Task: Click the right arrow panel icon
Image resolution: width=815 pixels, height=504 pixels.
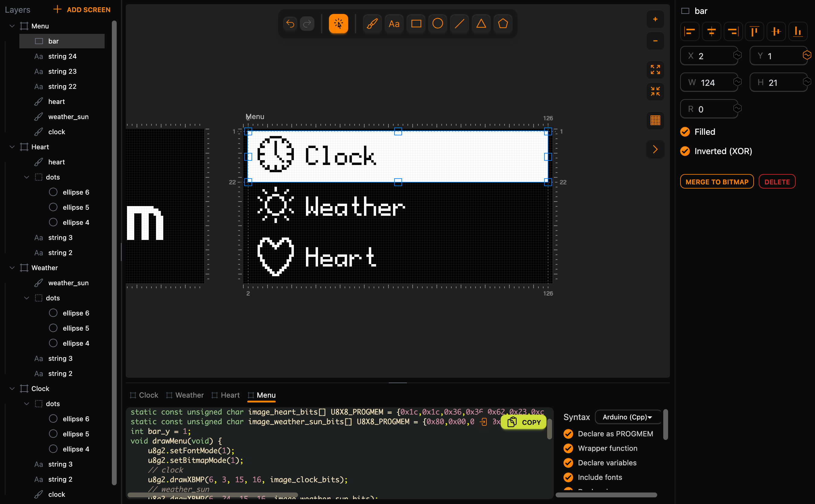Action: pyautogui.click(x=655, y=149)
